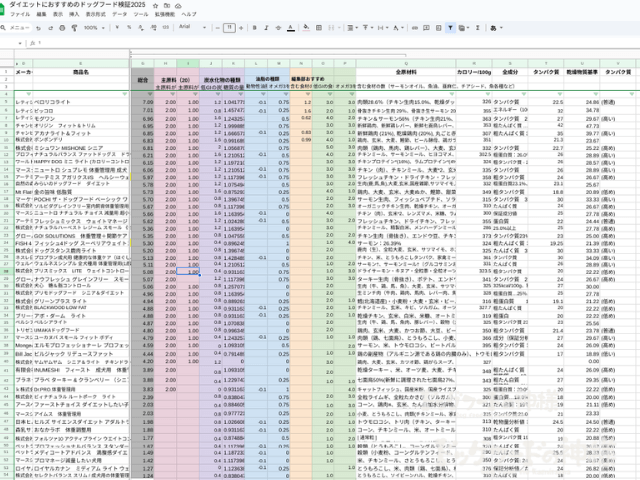Open the ファイル menu
The width and height of the screenshot is (640, 480).
click(x=20, y=14)
